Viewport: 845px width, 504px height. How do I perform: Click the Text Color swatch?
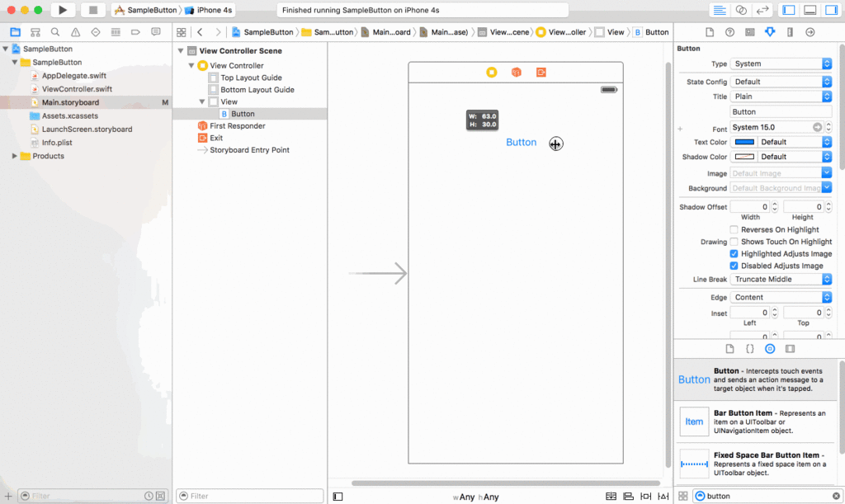745,142
